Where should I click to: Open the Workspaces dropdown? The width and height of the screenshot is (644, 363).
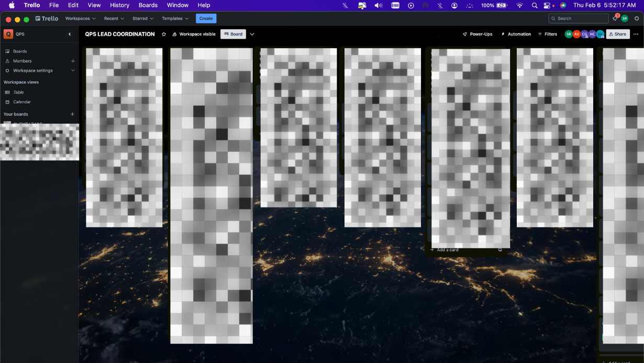coord(80,18)
